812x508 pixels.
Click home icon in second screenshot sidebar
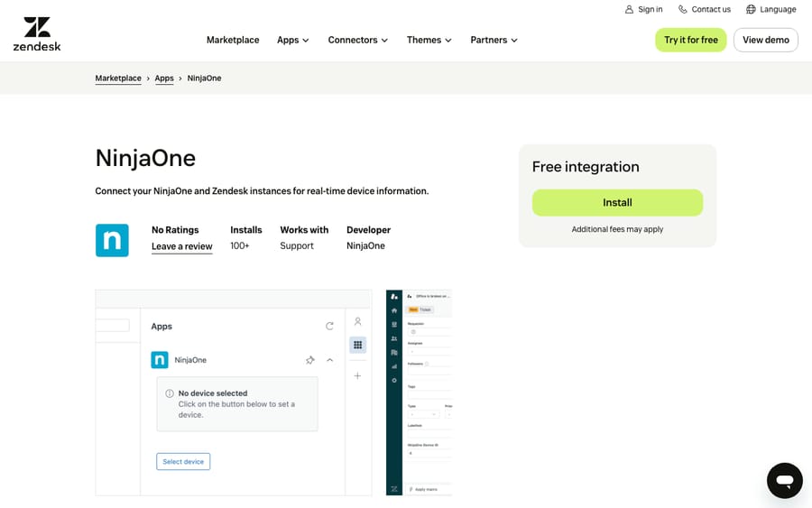coord(394,310)
